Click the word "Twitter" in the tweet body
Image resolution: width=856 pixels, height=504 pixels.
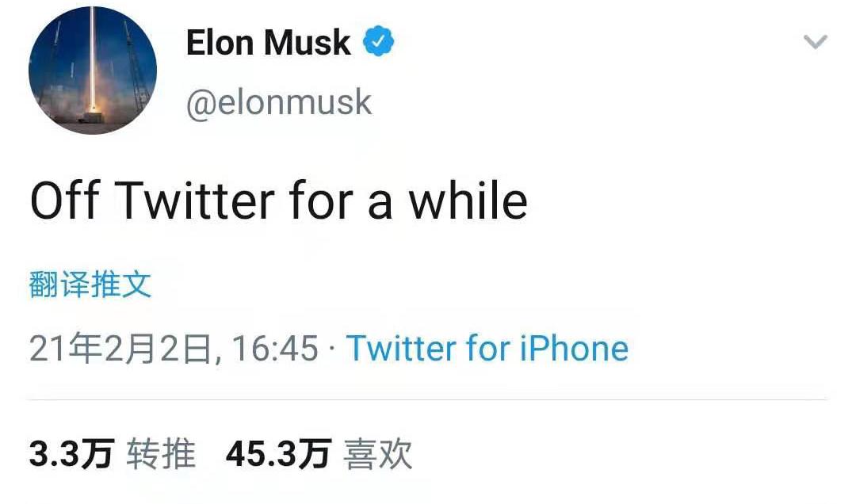coord(194,201)
